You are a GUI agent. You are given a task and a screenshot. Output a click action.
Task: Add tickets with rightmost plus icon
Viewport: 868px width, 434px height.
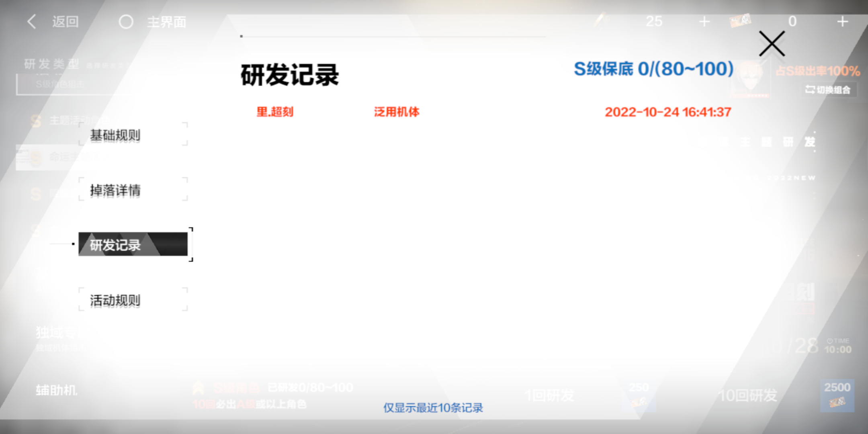(842, 22)
